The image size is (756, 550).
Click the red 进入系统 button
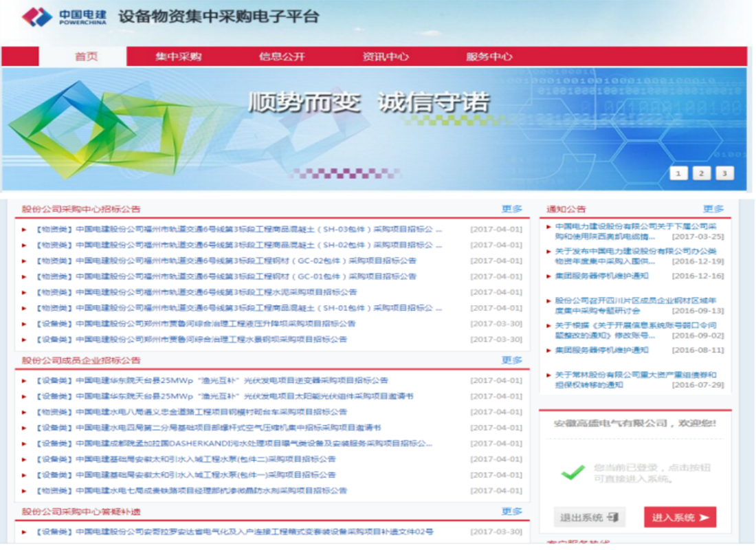(680, 517)
